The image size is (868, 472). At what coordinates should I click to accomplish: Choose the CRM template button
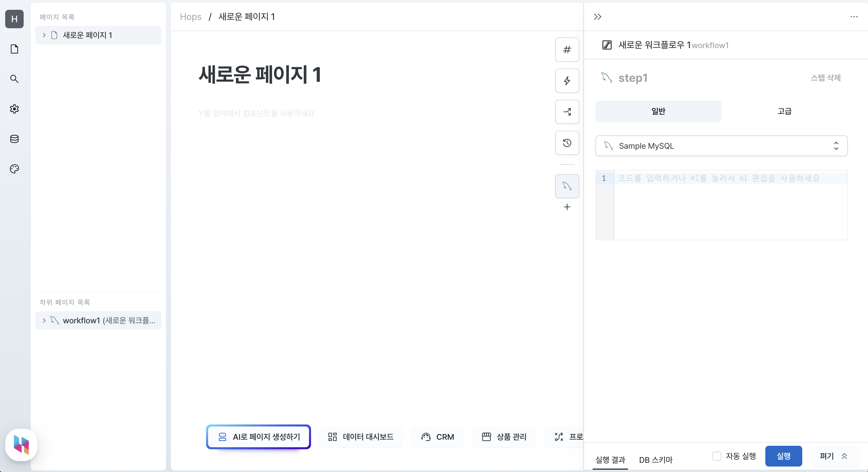coord(437,437)
